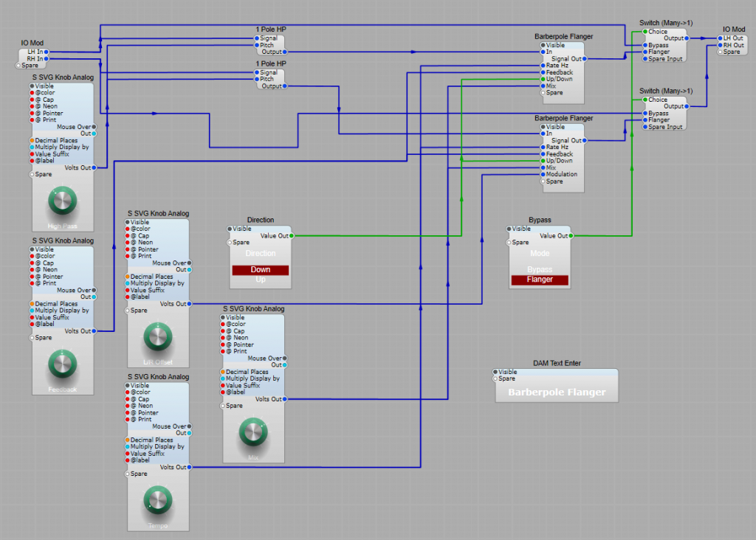Click the Visible pin on the Direction module
The image size is (756, 540).
pos(229,229)
